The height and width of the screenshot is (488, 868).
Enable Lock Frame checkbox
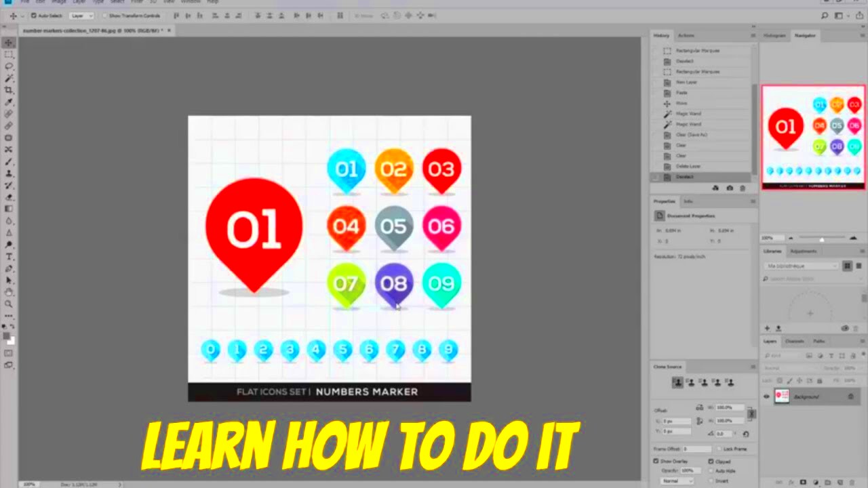pos(719,449)
